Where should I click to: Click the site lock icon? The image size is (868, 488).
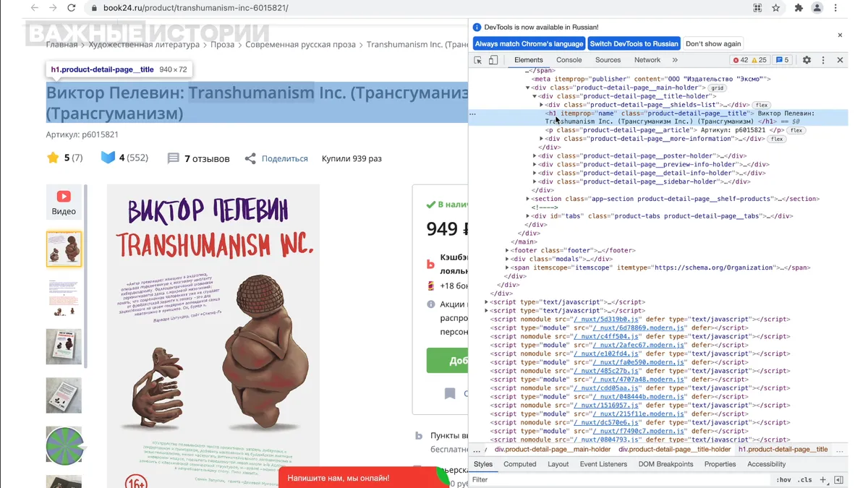pos(94,8)
